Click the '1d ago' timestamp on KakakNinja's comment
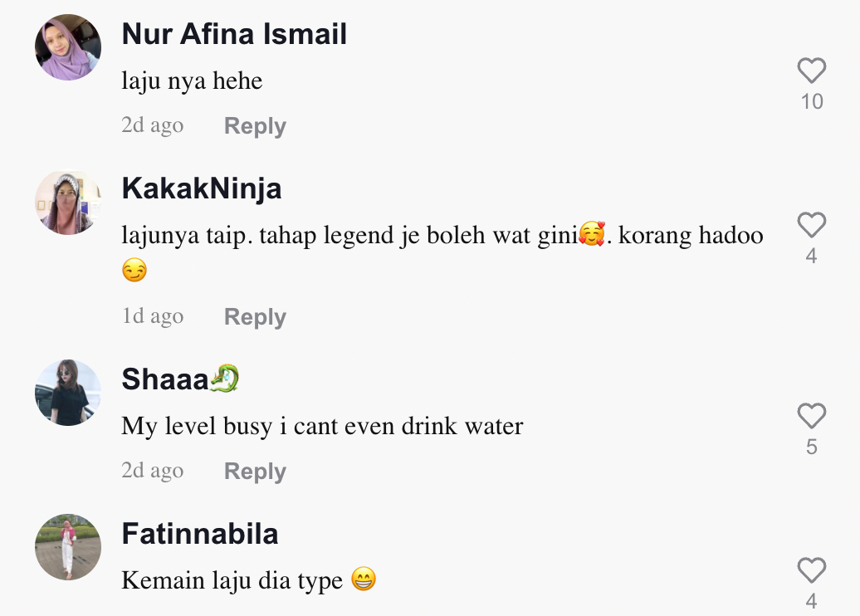 click(153, 316)
